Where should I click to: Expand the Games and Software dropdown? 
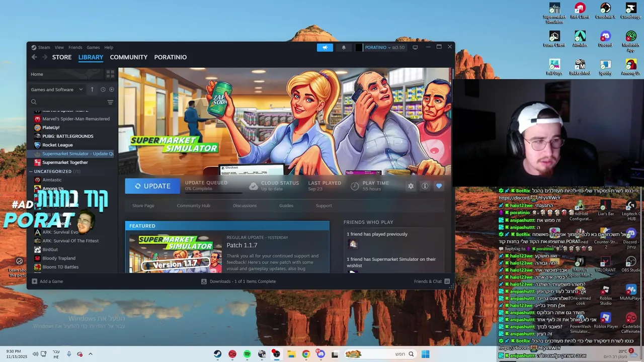click(57, 89)
